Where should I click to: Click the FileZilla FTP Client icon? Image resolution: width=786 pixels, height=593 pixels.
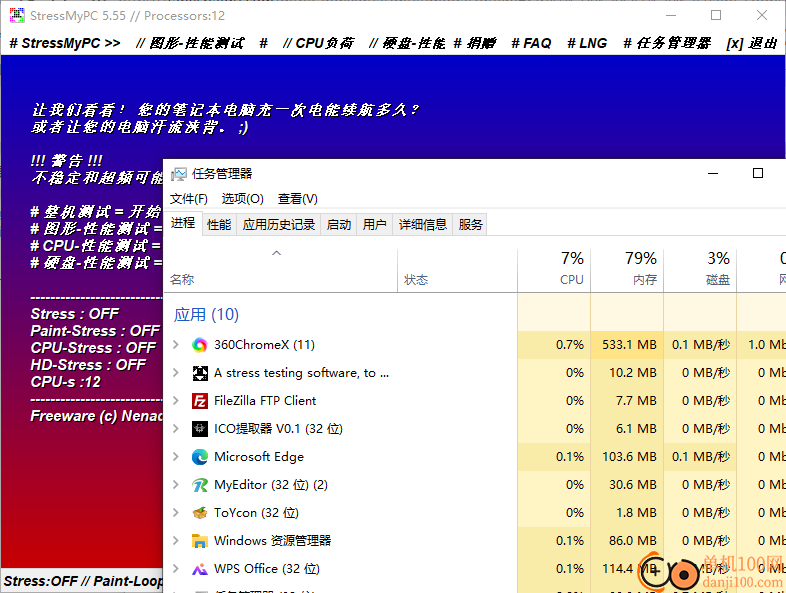point(200,401)
